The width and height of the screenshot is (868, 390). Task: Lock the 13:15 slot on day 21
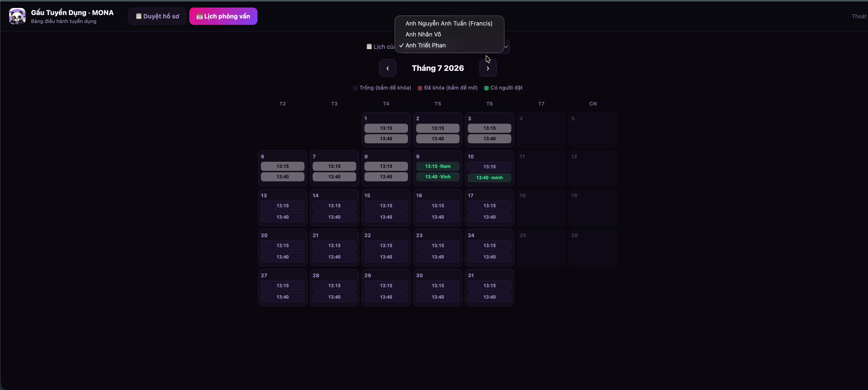pyautogui.click(x=334, y=246)
